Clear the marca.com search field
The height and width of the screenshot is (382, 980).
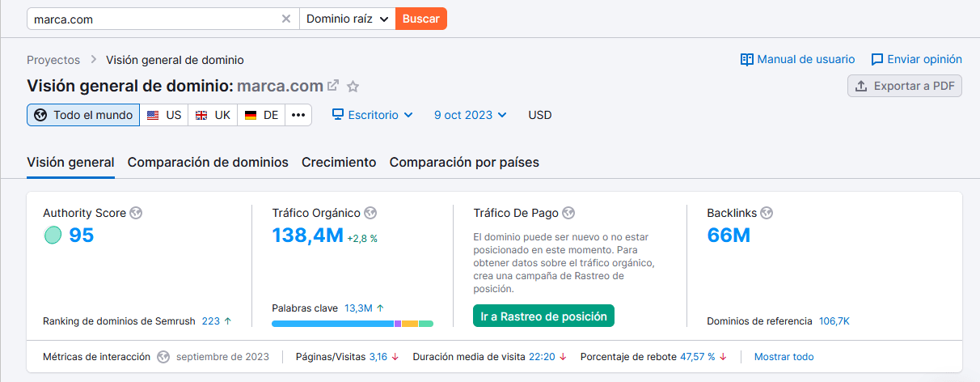286,19
